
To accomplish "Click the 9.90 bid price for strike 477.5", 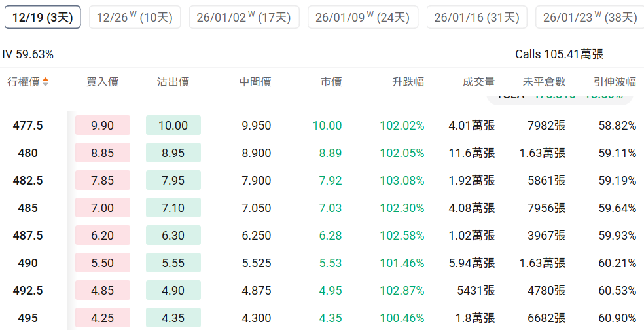I will click(103, 126).
